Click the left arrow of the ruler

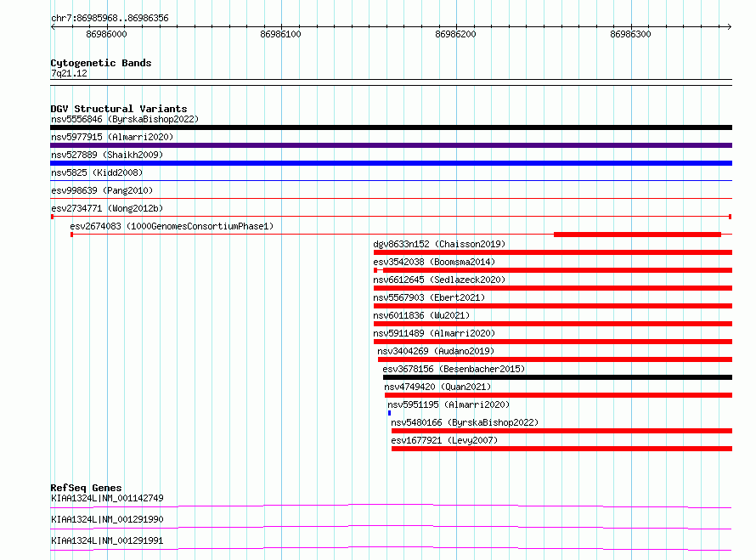(x=53, y=26)
